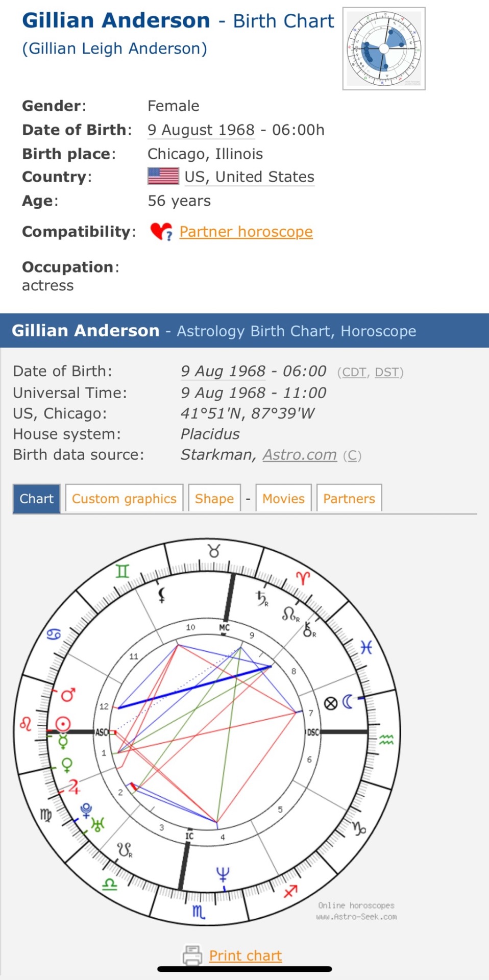This screenshot has width=489, height=980.
Task: Click the DST link
Action: (x=386, y=372)
